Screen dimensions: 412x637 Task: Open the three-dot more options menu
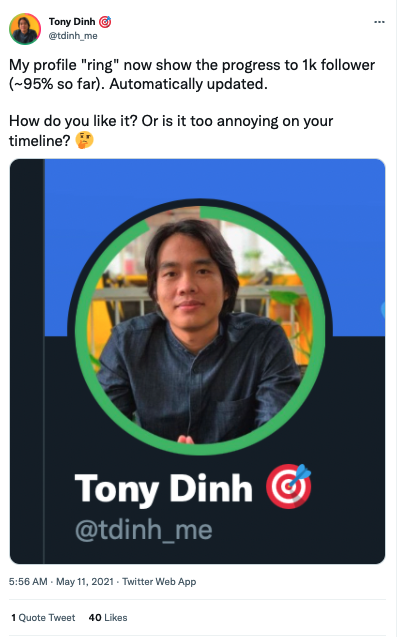click(x=379, y=22)
